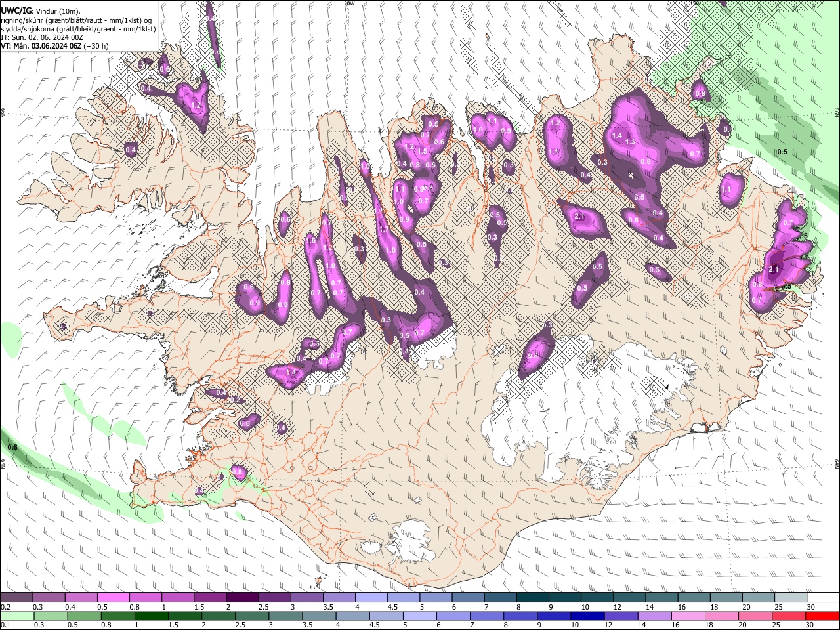Image resolution: width=840 pixels, height=630 pixels.
Task: Click the bright red swatch after the lower 30
Action: (822, 616)
